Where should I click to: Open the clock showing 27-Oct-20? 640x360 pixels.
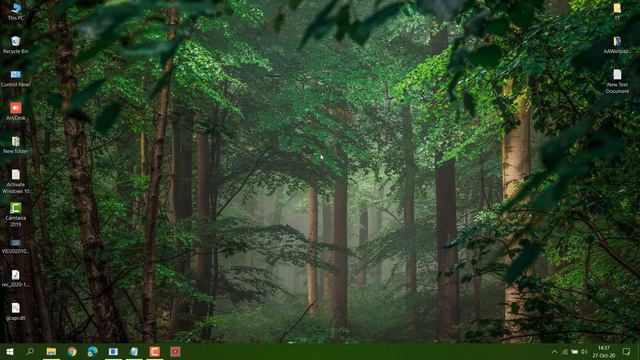[604, 352]
